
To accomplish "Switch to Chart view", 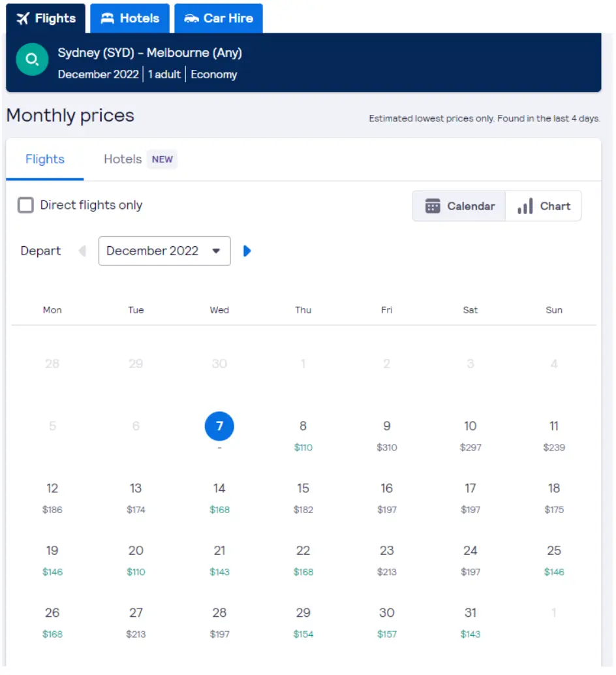I will 544,206.
